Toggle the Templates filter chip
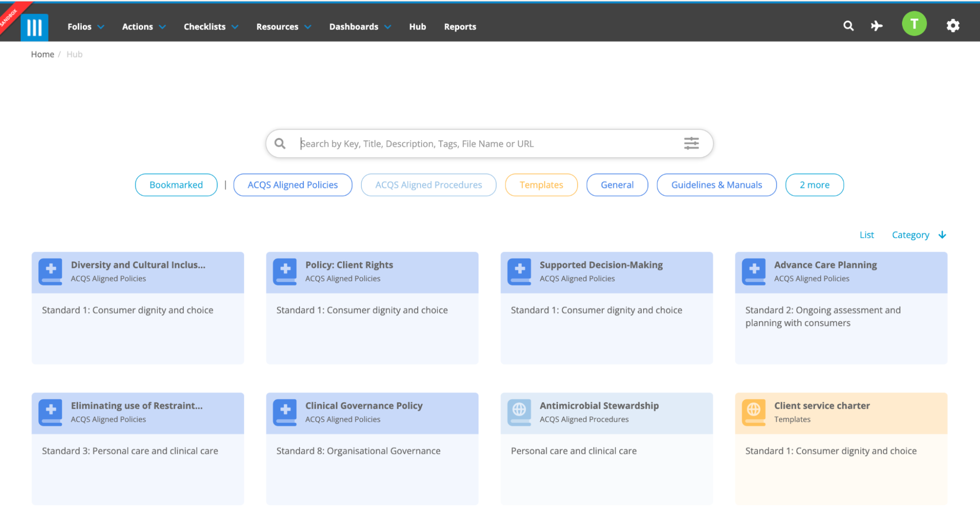Image resolution: width=980 pixels, height=521 pixels. [x=541, y=185]
